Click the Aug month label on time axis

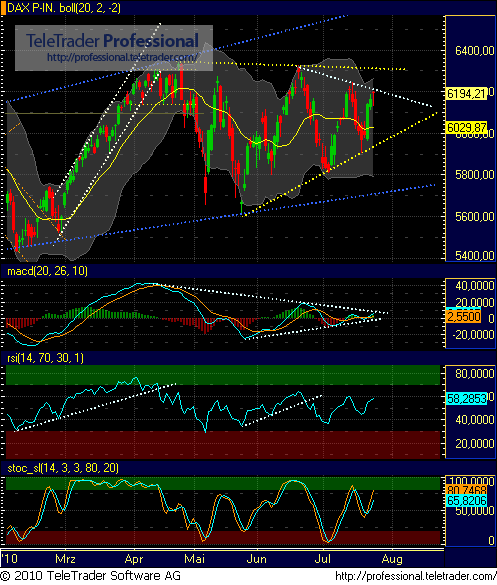pos(392,559)
